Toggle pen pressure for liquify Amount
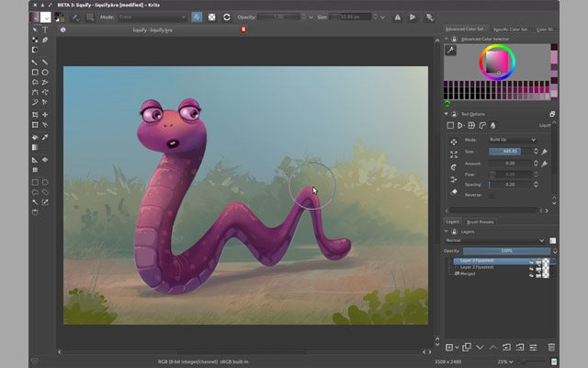This screenshot has height=368, width=588. pos(545,164)
